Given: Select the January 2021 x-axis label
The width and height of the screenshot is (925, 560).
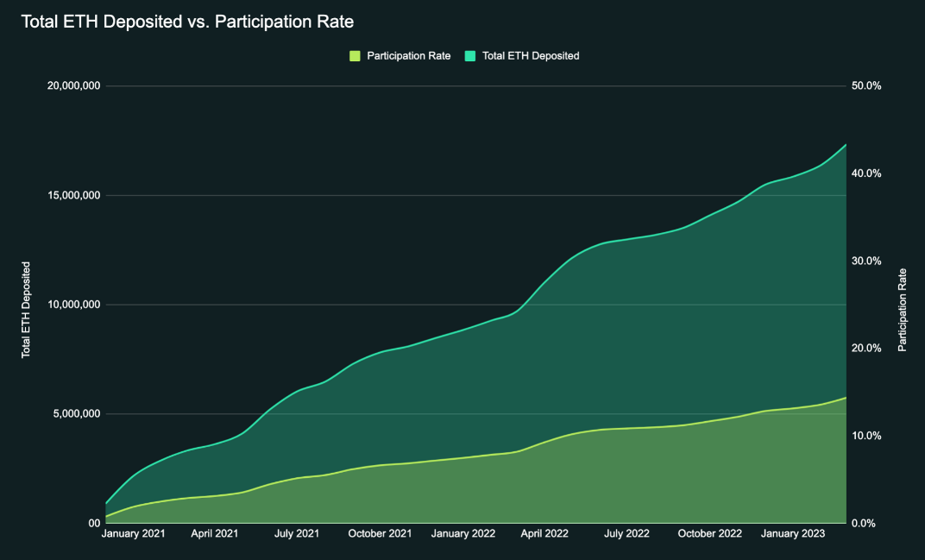Looking at the screenshot, I should (x=133, y=535).
